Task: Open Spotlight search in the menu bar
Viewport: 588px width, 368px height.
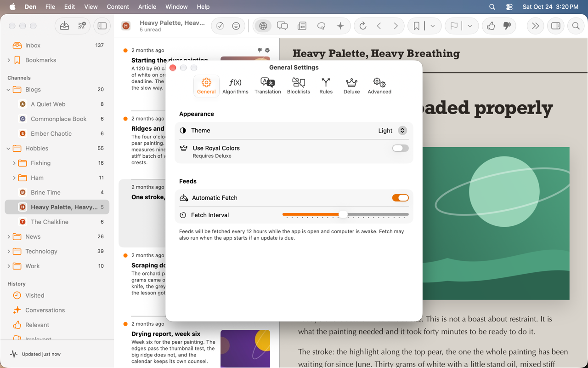Action: [x=492, y=6]
